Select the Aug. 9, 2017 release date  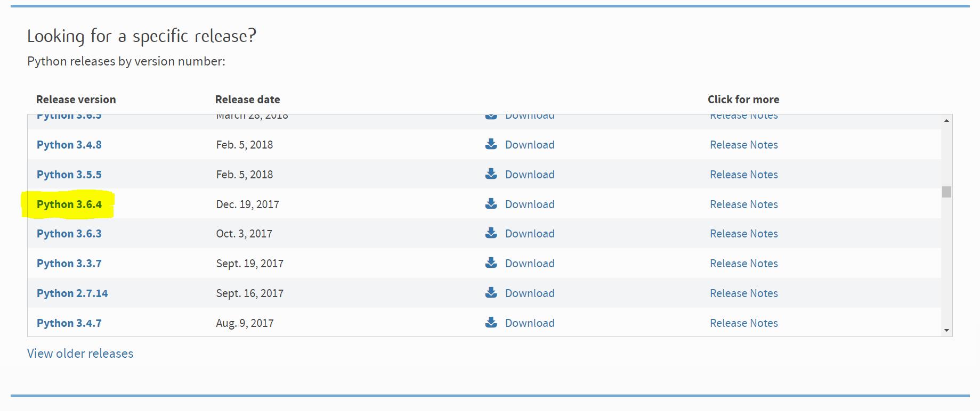[245, 323]
